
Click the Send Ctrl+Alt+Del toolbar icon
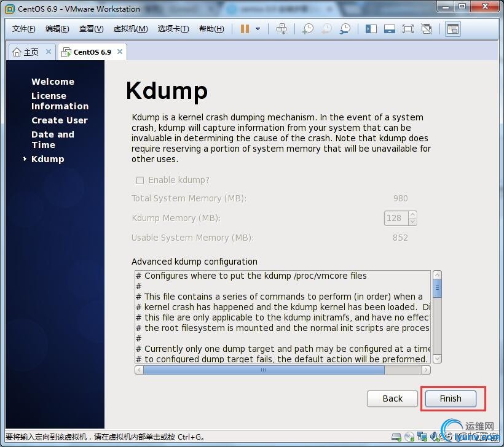click(x=282, y=29)
